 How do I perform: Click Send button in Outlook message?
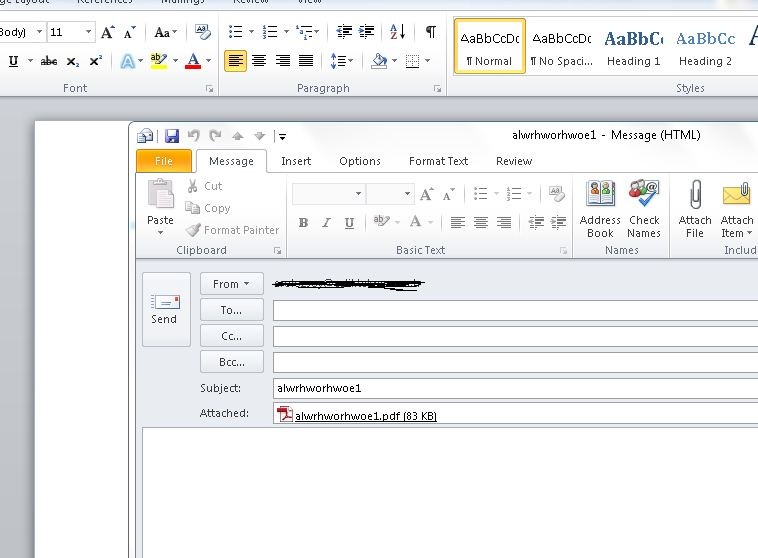pos(166,309)
